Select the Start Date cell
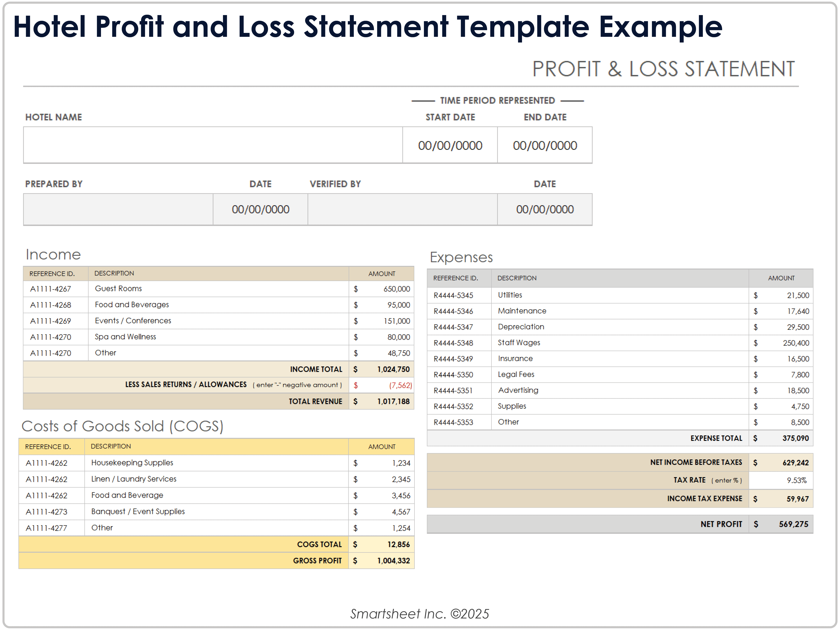Viewport: 840px width, 630px height. [x=450, y=145]
